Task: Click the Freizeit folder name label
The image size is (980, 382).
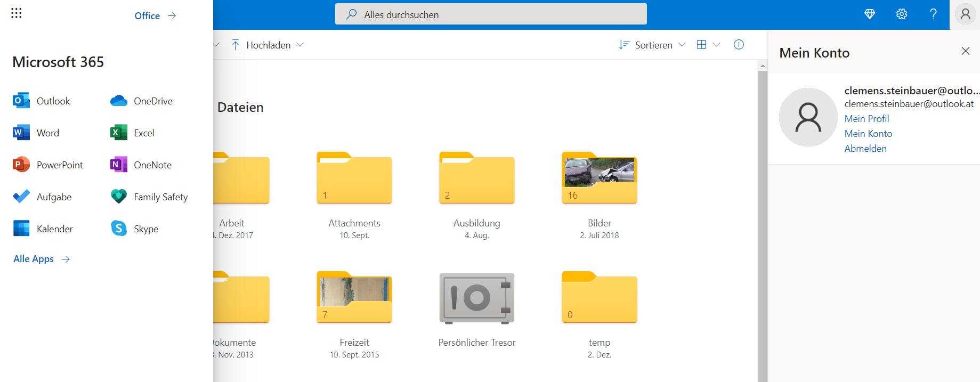Action: [x=354, y=343]
